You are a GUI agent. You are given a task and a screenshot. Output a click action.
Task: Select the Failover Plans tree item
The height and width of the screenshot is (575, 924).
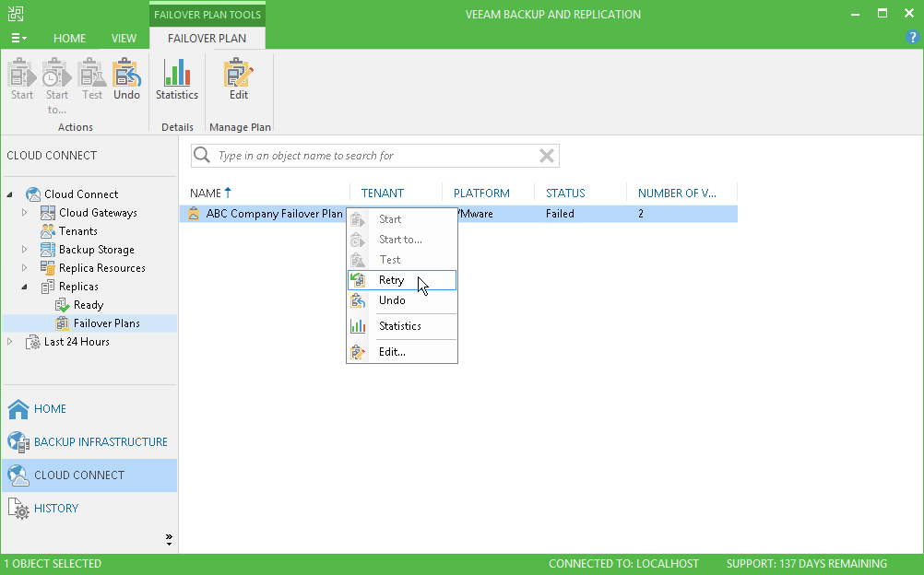pos(107,323)
